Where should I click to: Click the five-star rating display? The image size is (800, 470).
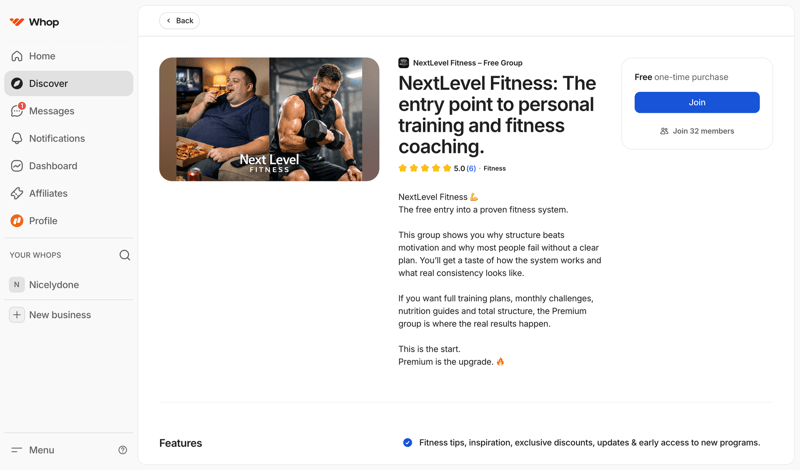pyautogui.click(x=424, y=169)
